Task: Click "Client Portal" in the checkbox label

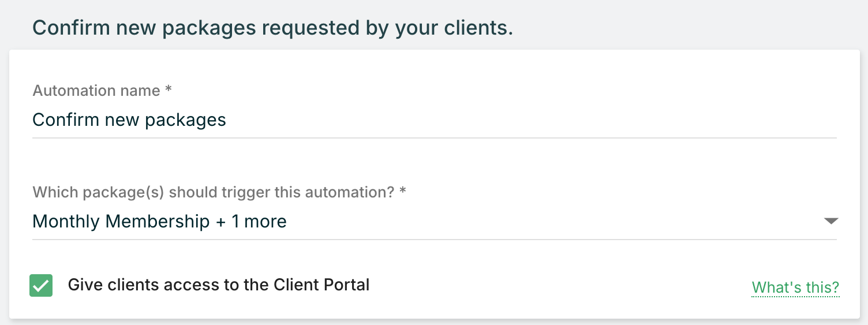Action: 321,285
